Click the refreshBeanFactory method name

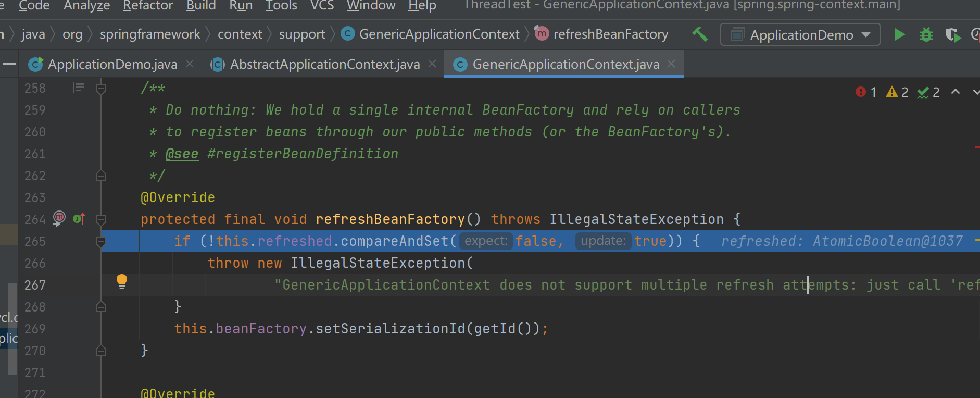(390, 219)
